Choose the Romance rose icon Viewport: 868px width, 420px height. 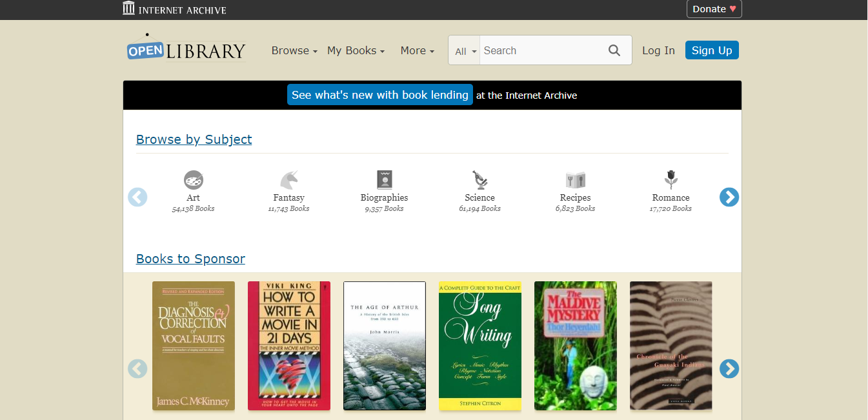coord(671,179)
